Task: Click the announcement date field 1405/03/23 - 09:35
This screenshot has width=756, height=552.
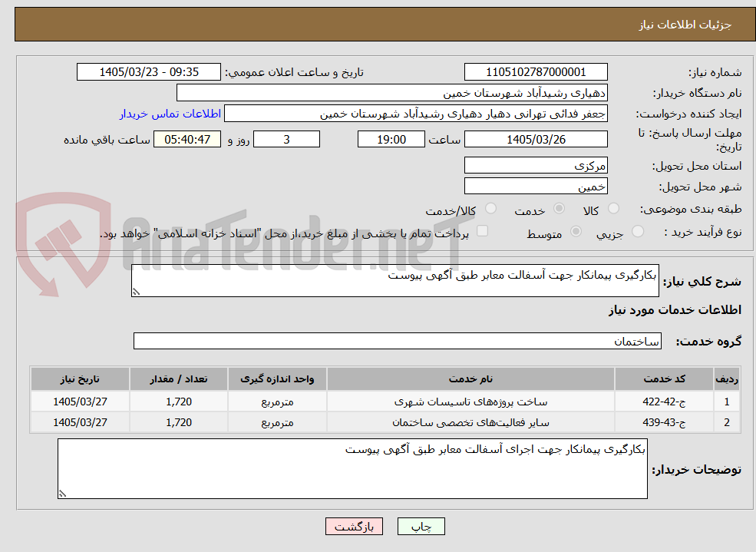Action: [x=148, y=72]
